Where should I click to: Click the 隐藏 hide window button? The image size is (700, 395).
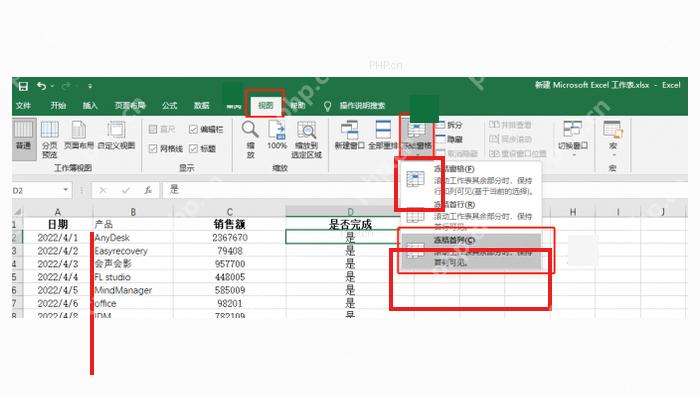click(x=449, y=139)
